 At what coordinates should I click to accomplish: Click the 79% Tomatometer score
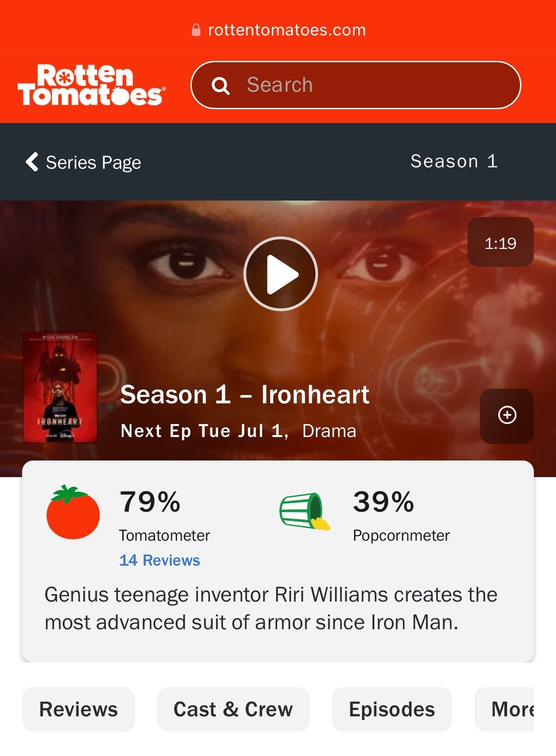pyautogui.click(x=150, y=502)
